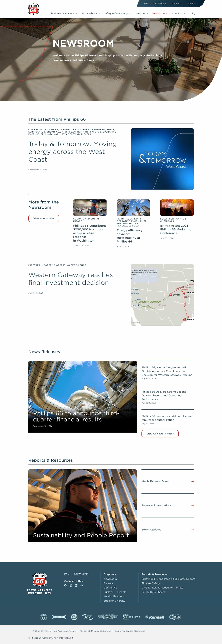Image resolution: width=222 pixels, height=644 pixels.
Task: Expand the Newsroom menu
Action: pyautogui.click(x=160, y=14)
